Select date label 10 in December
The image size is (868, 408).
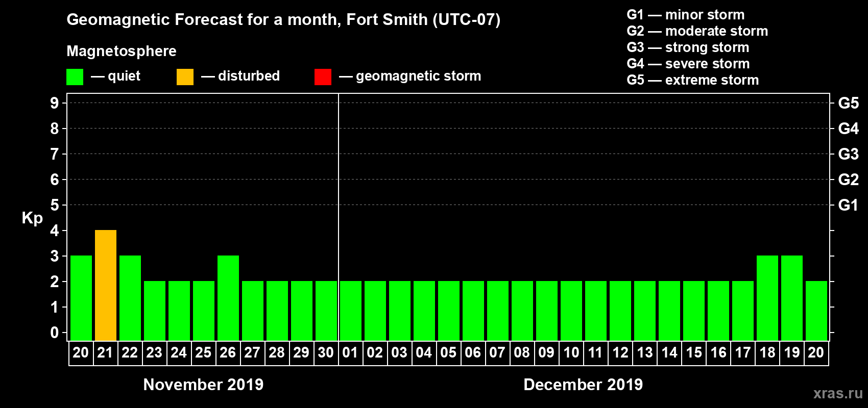(x=571, y=353)
